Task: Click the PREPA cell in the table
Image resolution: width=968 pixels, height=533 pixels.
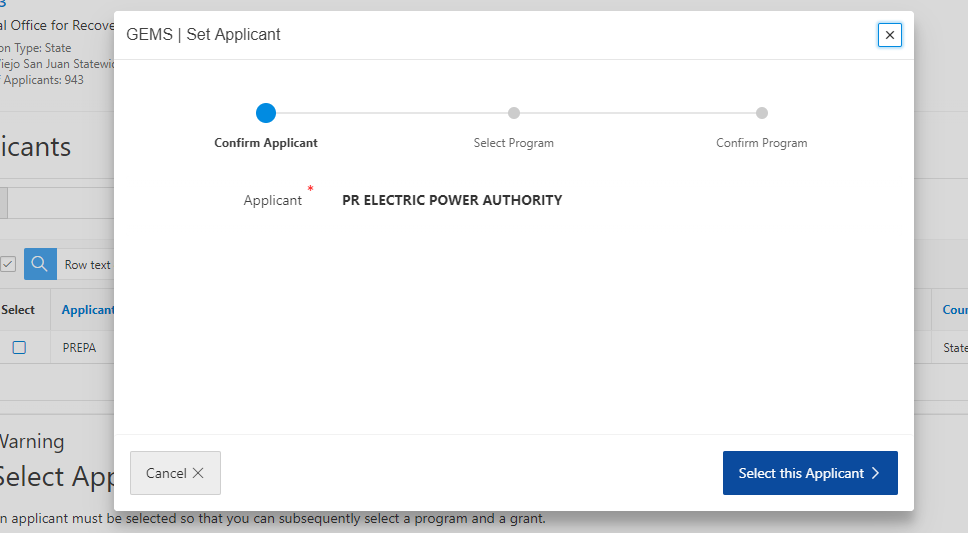Action: tap(79, 348)
